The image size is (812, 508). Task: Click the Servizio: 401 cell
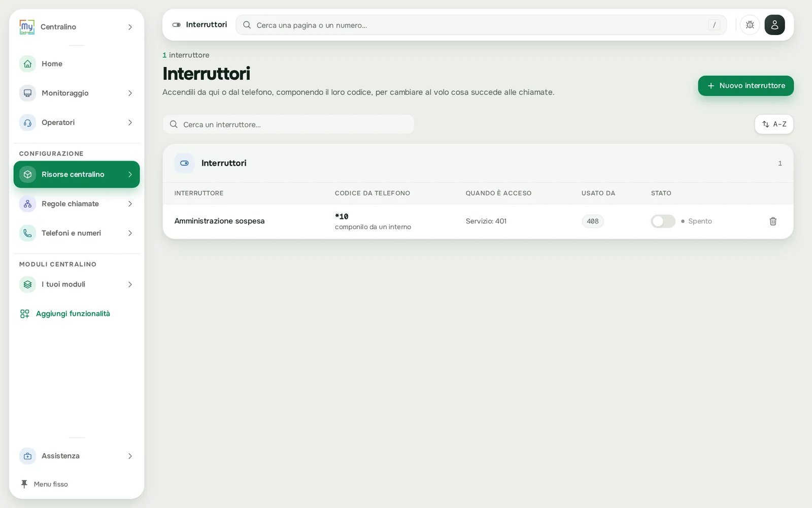click(x=486, y=221)
